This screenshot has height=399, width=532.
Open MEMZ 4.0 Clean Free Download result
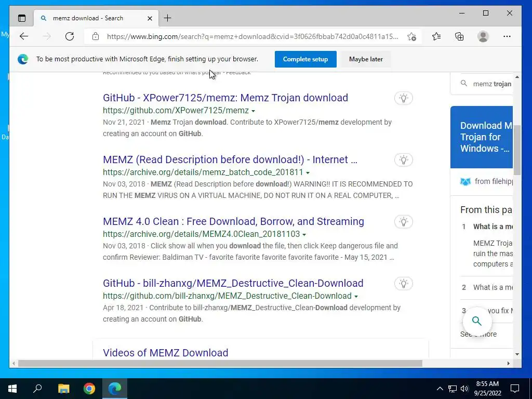point(233,221)
